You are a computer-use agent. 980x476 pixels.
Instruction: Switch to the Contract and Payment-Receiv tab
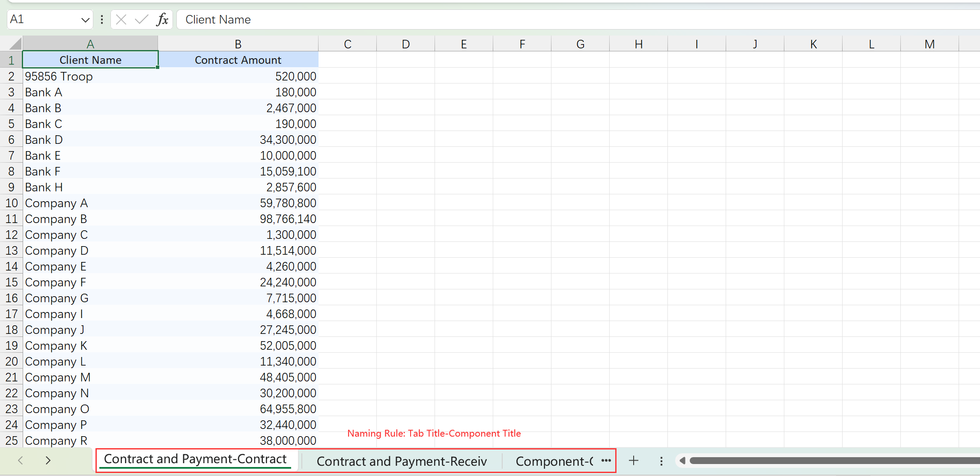click(401, 461)
